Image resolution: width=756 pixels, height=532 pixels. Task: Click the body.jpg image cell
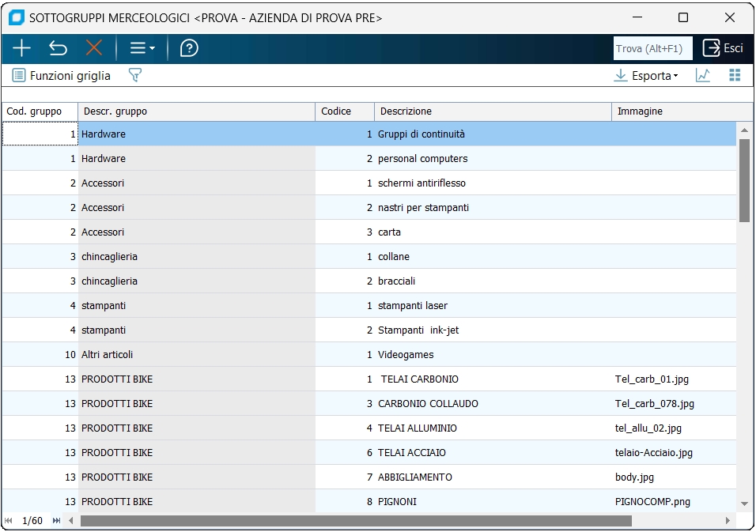(x=674, y=477)
